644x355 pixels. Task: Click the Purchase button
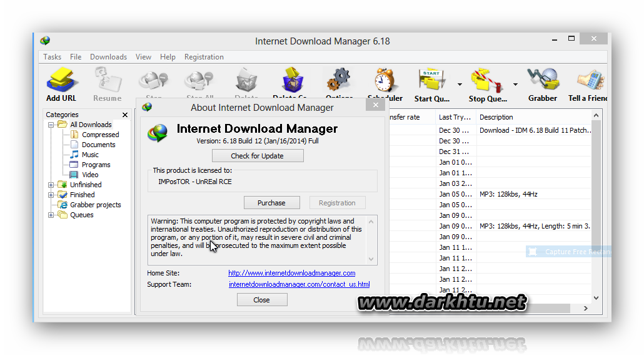coord(271,203)
